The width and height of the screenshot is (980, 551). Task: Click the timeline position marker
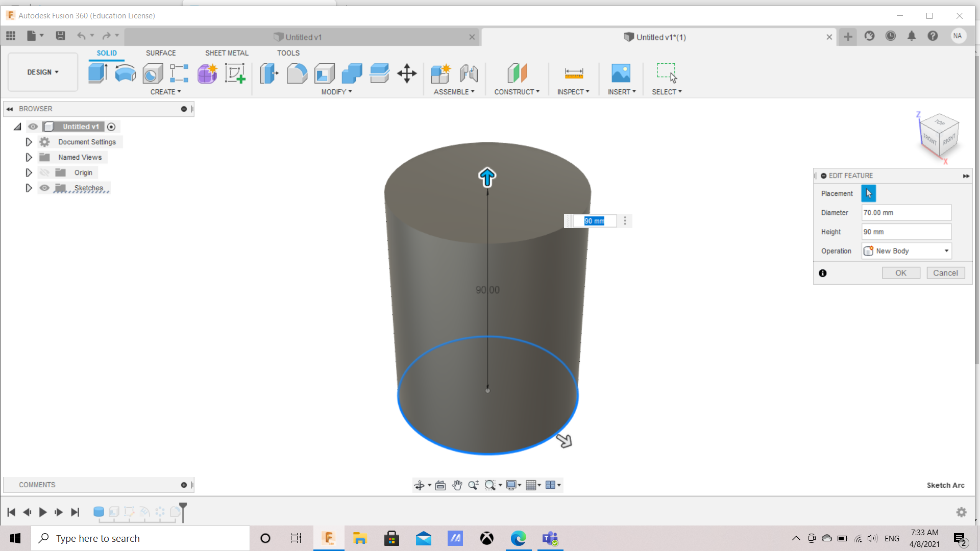(x=183, y=512)
